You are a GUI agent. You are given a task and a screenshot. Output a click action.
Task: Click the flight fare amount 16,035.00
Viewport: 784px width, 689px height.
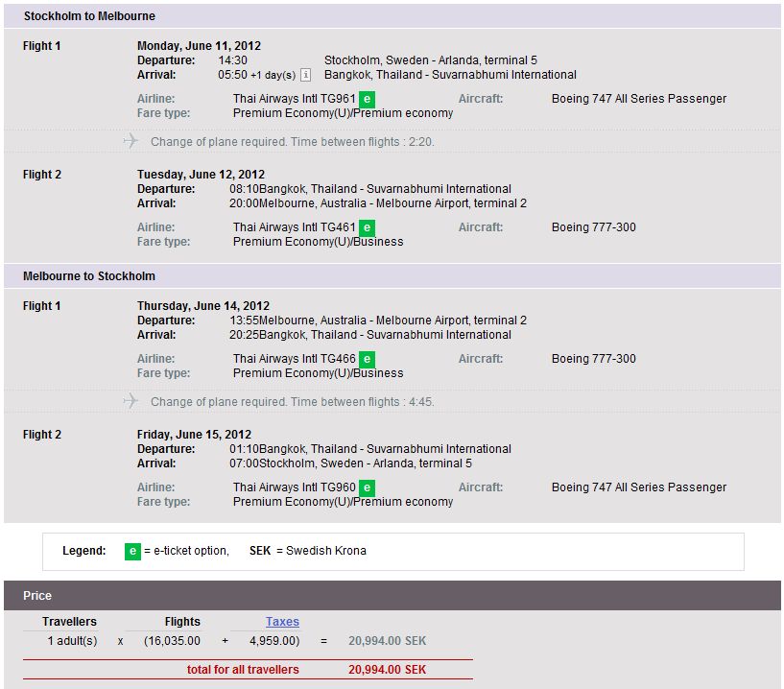coord(174,641)
